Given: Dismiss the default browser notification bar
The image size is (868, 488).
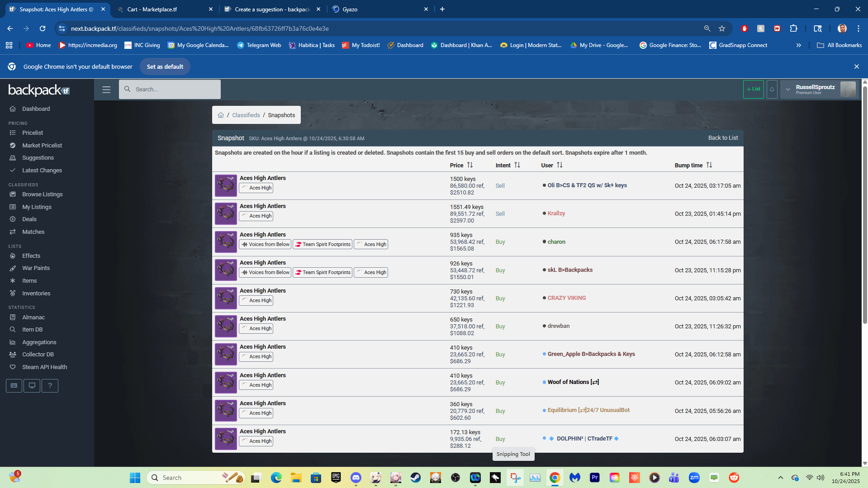Looking at the screenshot, I should click(857, 66).
